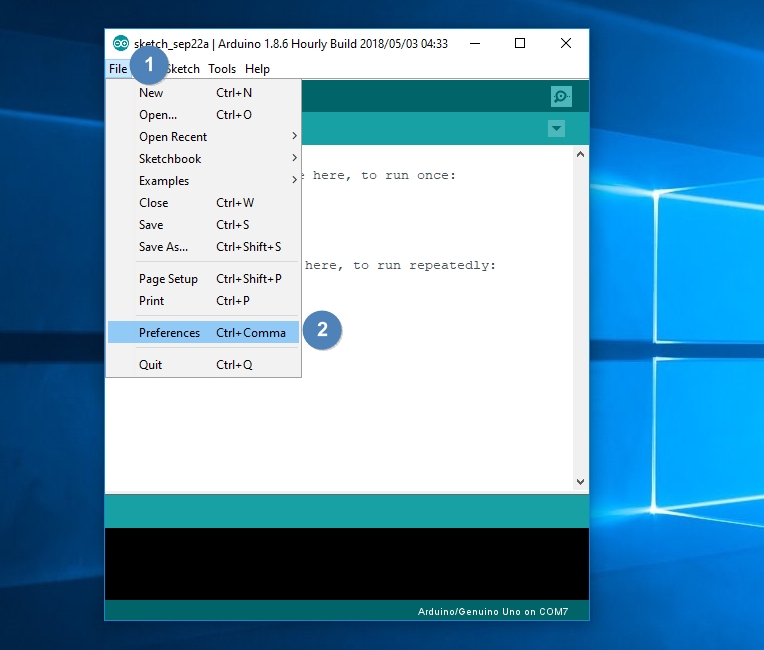Screen dimensions: 764x650
Task: Open the tab options dropdown arrow
Action: [x=556, y=129]
